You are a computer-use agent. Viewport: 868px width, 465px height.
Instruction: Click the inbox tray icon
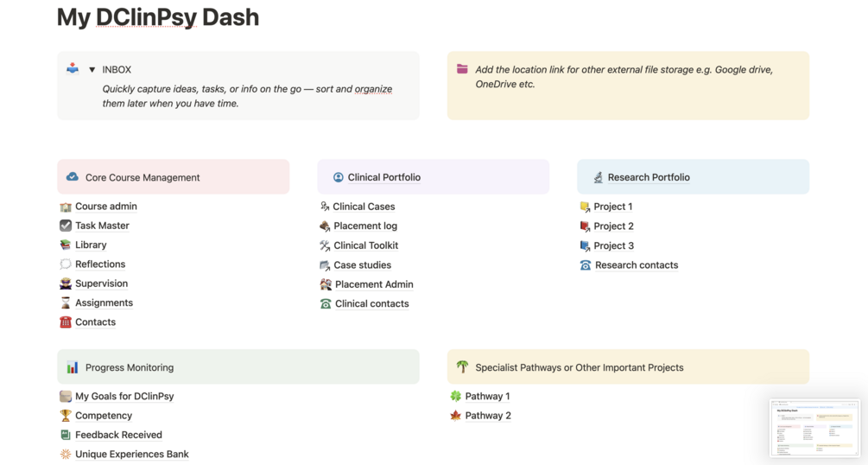point(73,68)
